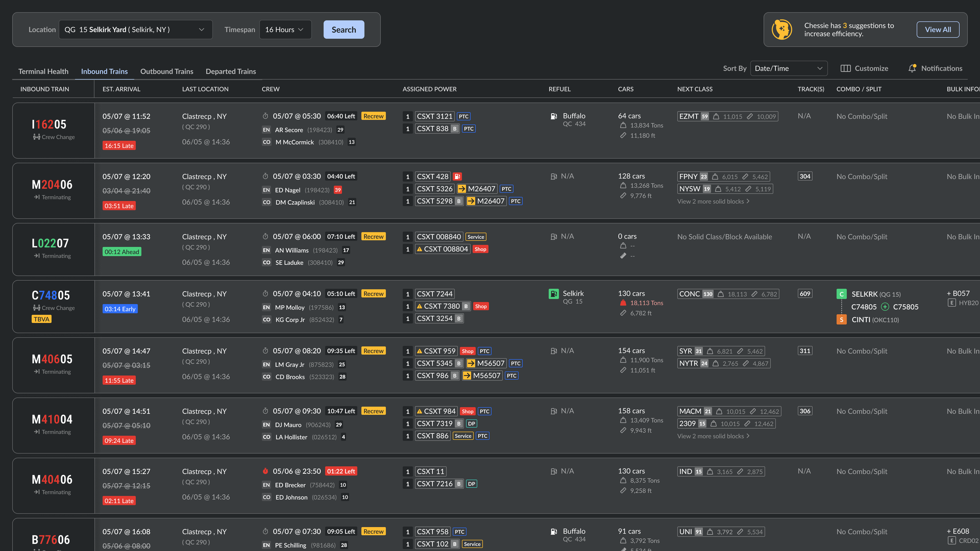
Task: Open the Location dropdown for Selkirk Yard
Action: point(136,29)
